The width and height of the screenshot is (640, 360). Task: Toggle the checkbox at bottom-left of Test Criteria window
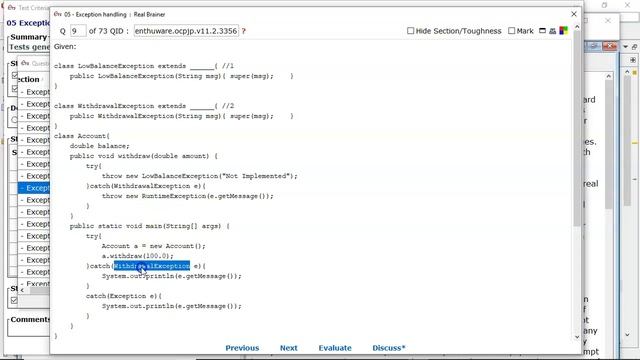(x=14, y=300)
